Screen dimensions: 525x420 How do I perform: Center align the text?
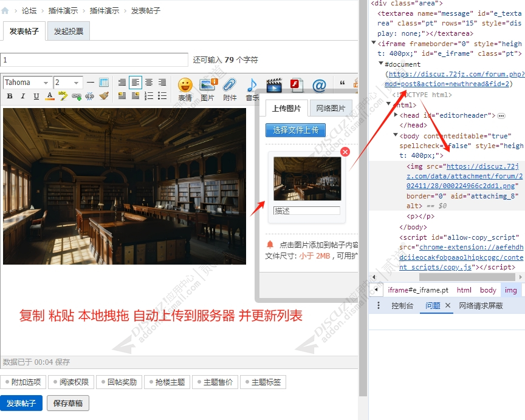tap(149, 83)
